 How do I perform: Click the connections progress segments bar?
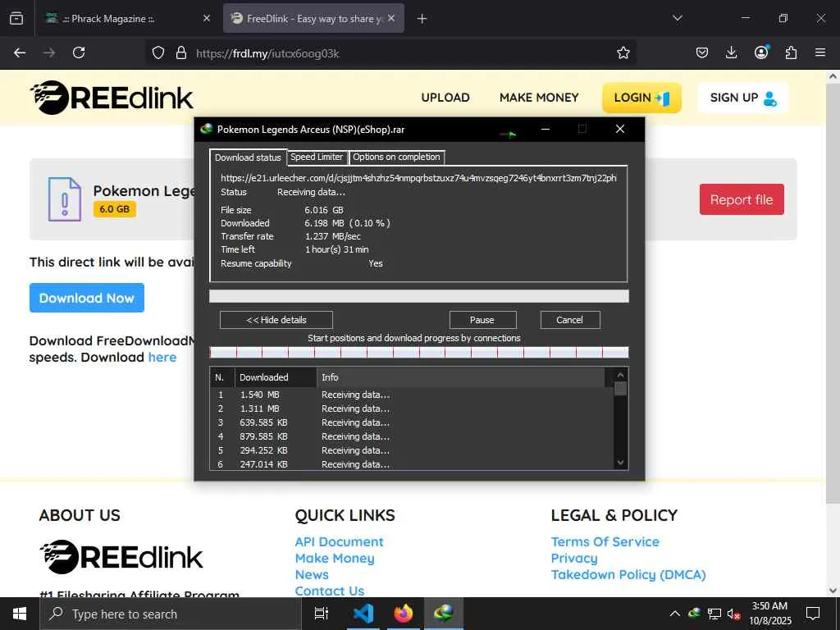pyautogui.click(x=419, y=352)
